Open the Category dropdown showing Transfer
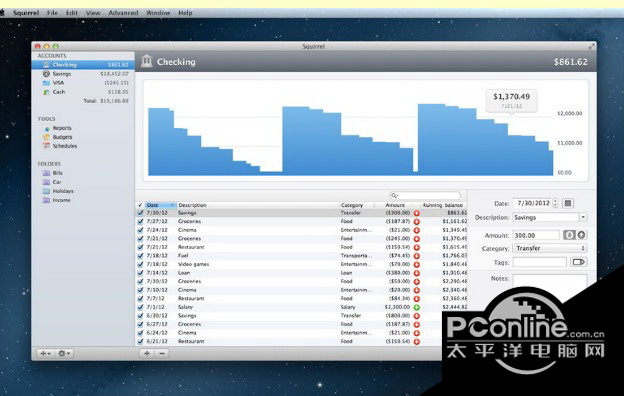Image resolution: width=624 pixels, height=396 pixels. click(550, 248)
